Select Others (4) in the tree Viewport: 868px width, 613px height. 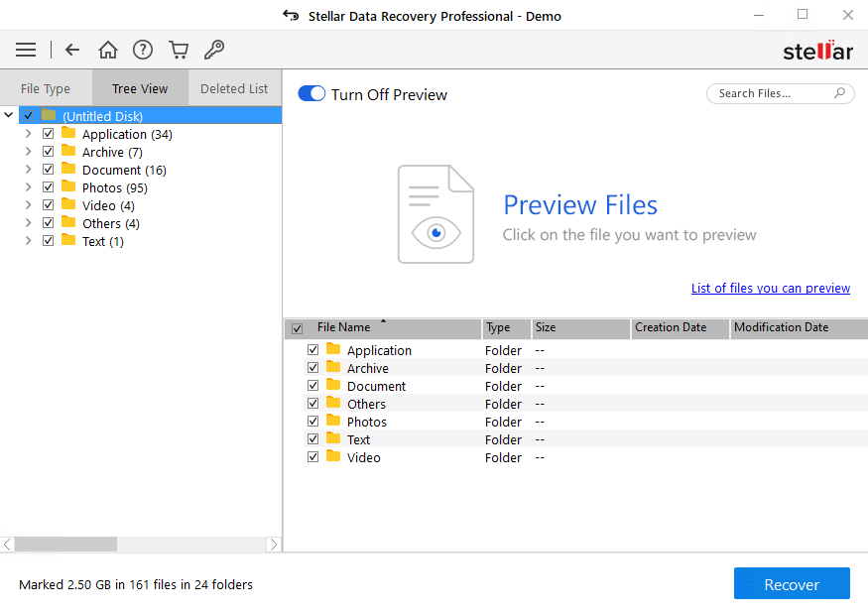pyautogui.click(x=111, y=224)
